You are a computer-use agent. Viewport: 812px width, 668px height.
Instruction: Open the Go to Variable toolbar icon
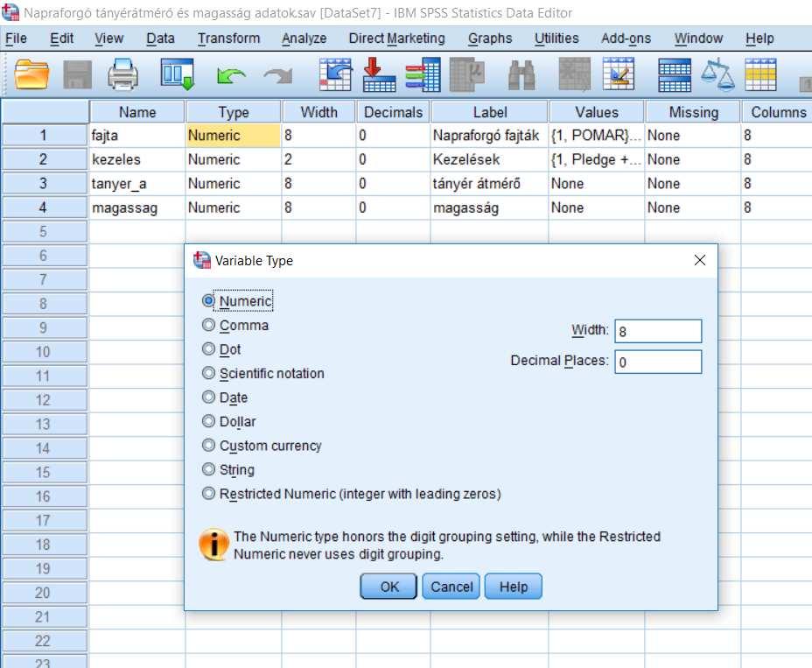pyautogui.click(x=379, y=74)
